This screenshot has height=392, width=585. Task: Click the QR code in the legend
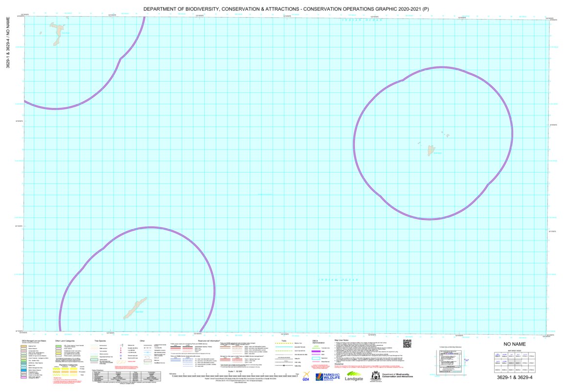(x=407, y=344)
